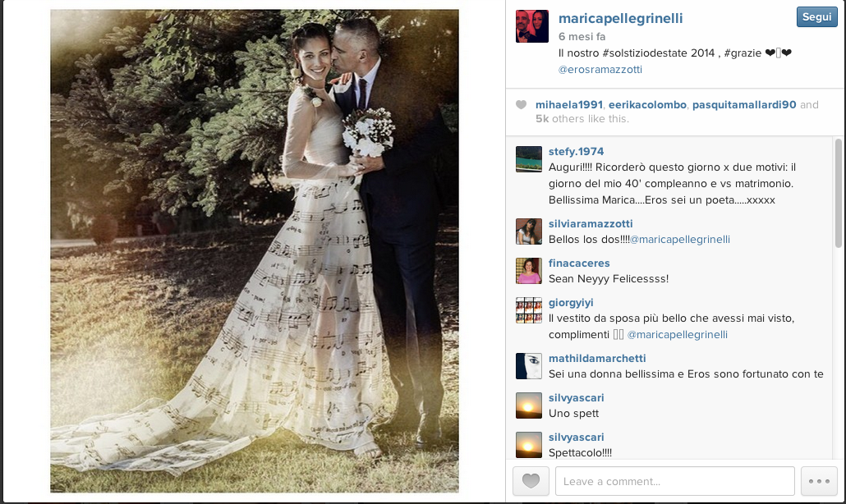
Task: Click the small grey heart next to likers
Action: tap(521, 104)
